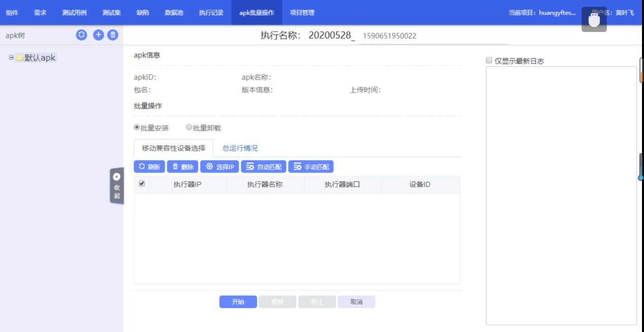
Task: Toggle the select-all checkbox in table header
Action: tap(142, 184)
